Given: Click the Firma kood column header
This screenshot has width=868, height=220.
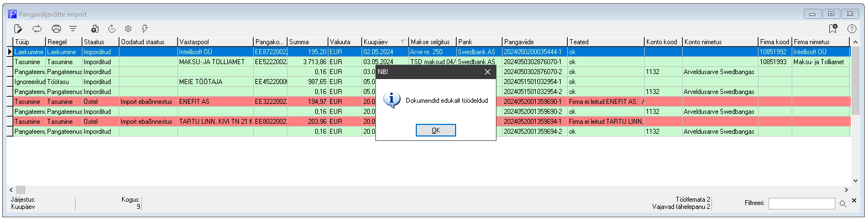Looking at the screenshot, I should 775,42.
